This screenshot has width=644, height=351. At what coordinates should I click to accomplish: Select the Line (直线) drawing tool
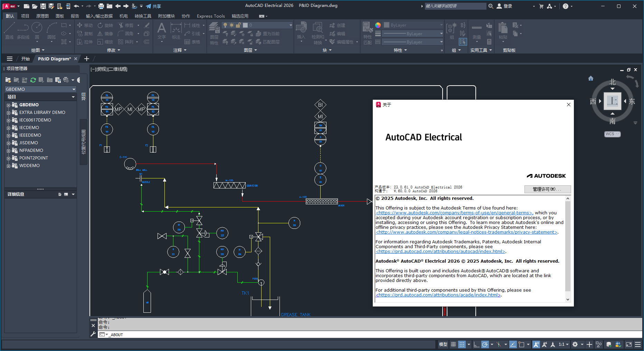click(9, 31)
